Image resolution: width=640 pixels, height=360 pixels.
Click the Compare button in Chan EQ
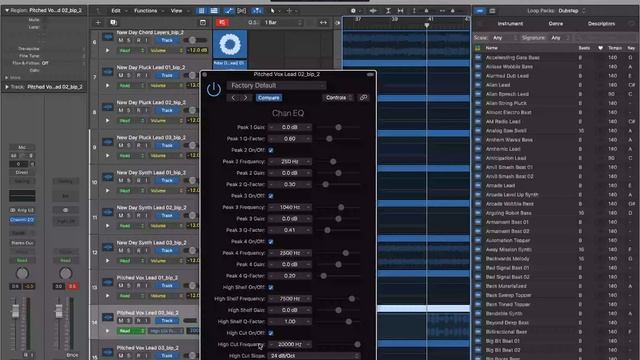(x=269, y=98)
